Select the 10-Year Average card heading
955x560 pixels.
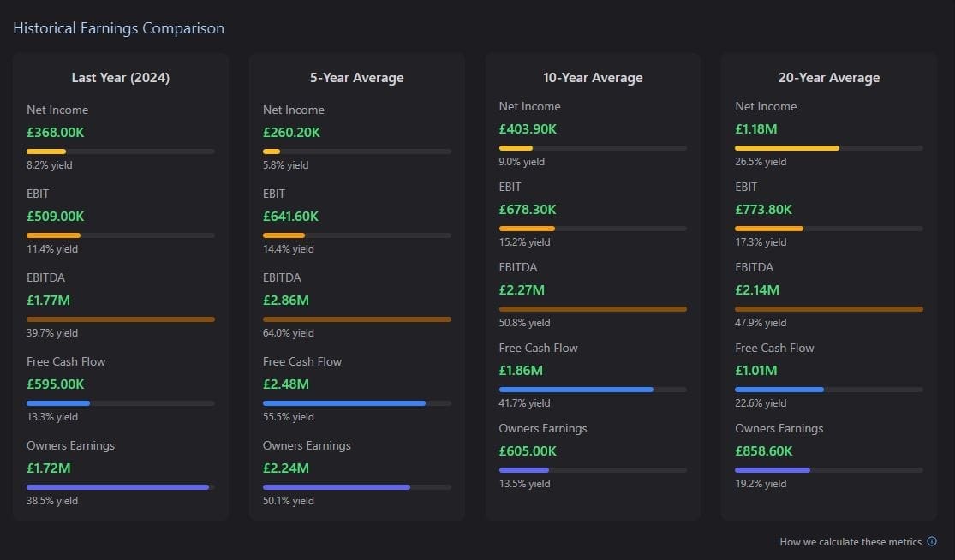593,78
